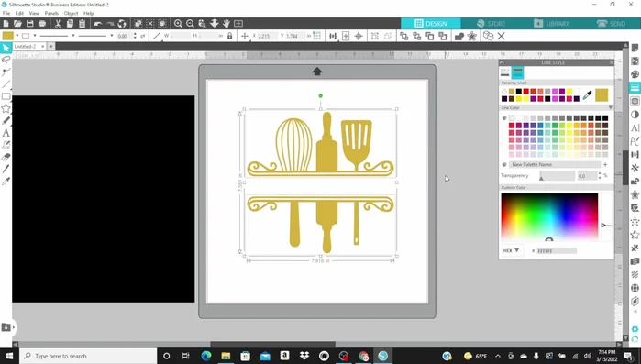Click the Open file folder icon
The height and width of the screenshot is (364, 641).
pos(17,24)
